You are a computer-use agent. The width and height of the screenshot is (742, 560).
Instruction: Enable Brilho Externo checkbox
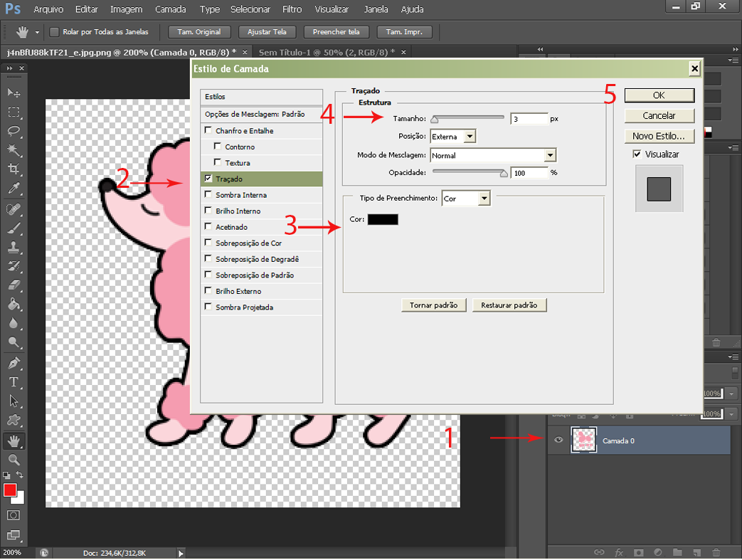[x=208, y=290]
